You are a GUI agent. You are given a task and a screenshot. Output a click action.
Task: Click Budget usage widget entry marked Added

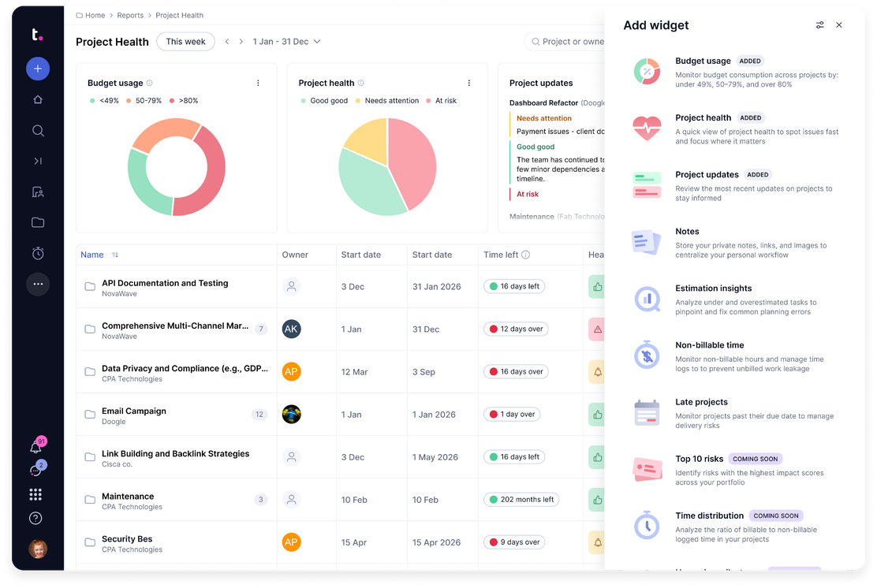point(736,72)
